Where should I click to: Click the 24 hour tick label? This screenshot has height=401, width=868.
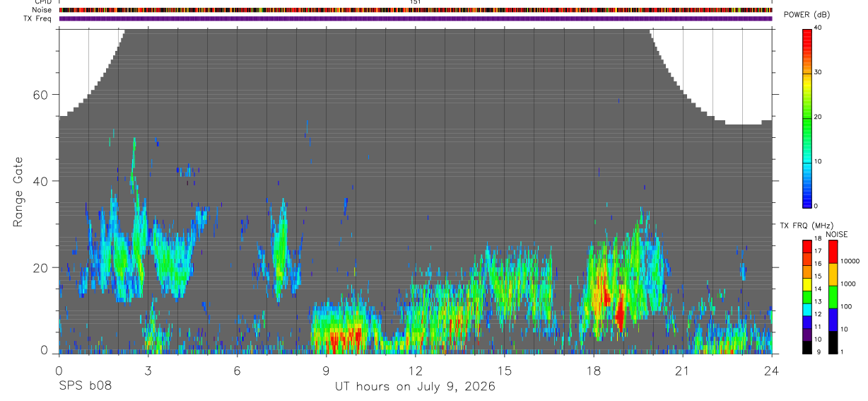(772, 370)
